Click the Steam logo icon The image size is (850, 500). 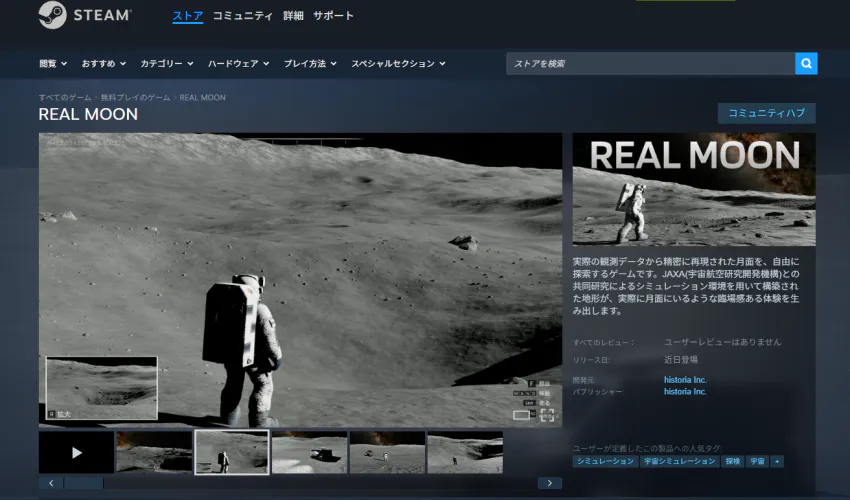53,15
